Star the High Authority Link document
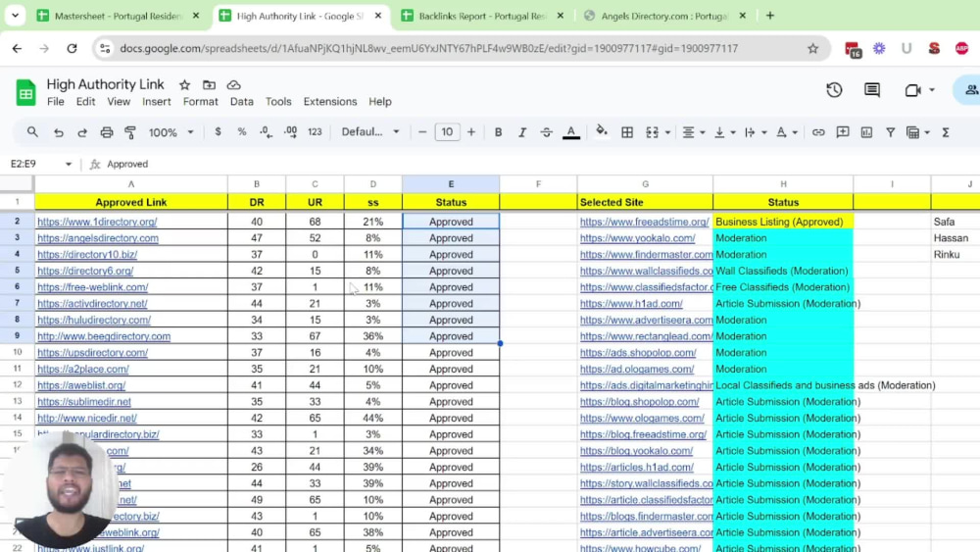This screenshot has height=552, width=980. (x=184, y=85)
